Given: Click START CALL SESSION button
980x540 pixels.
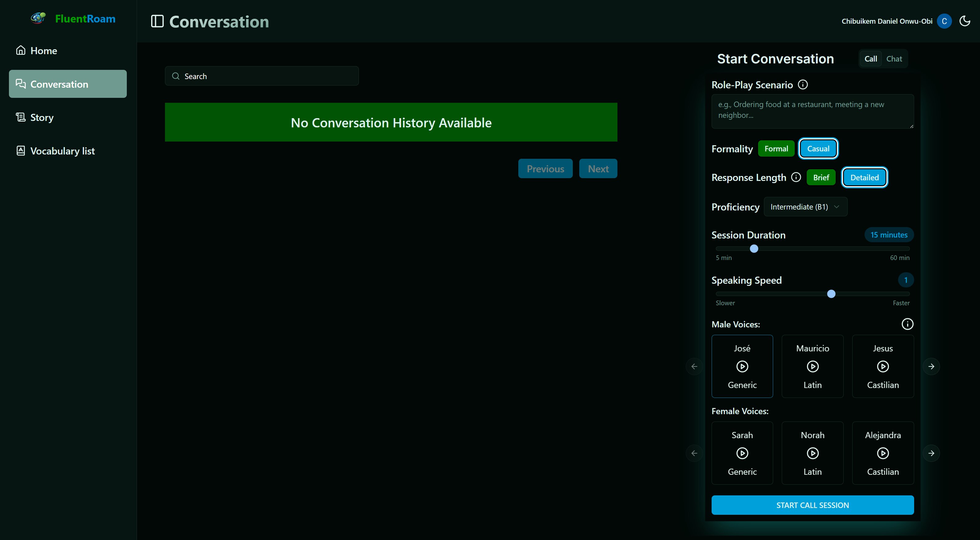Looking at the screenshot, I should coord(812,505).
